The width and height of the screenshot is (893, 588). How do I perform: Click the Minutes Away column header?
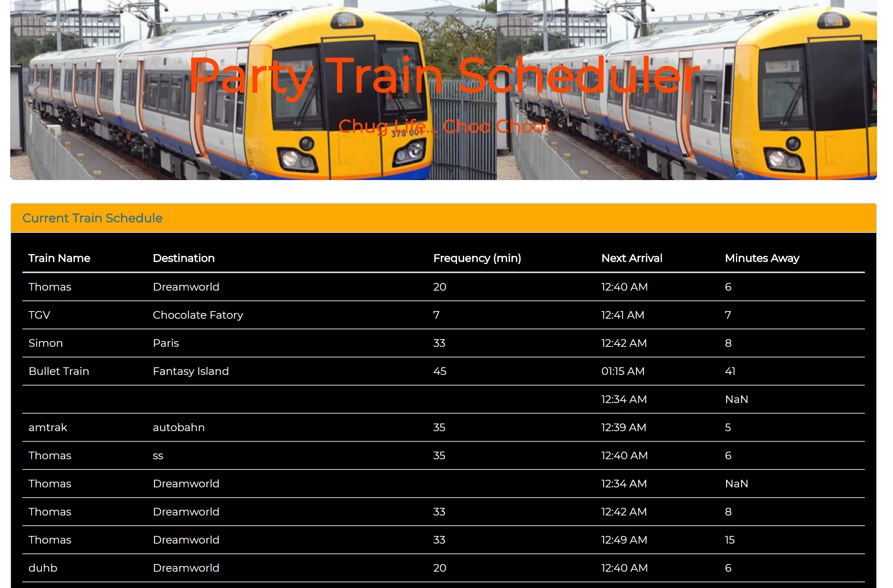[x=762, y=258]
